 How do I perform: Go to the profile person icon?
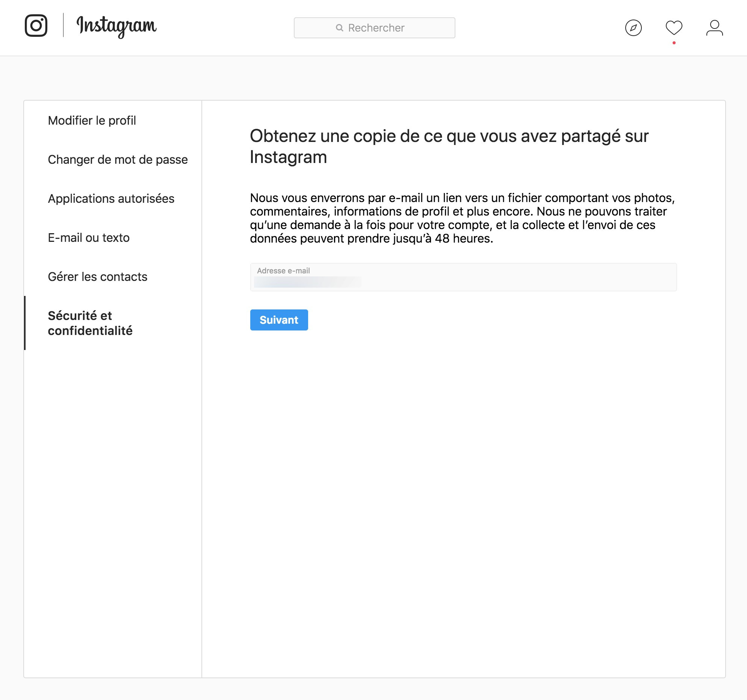click(x=714, y=28)
